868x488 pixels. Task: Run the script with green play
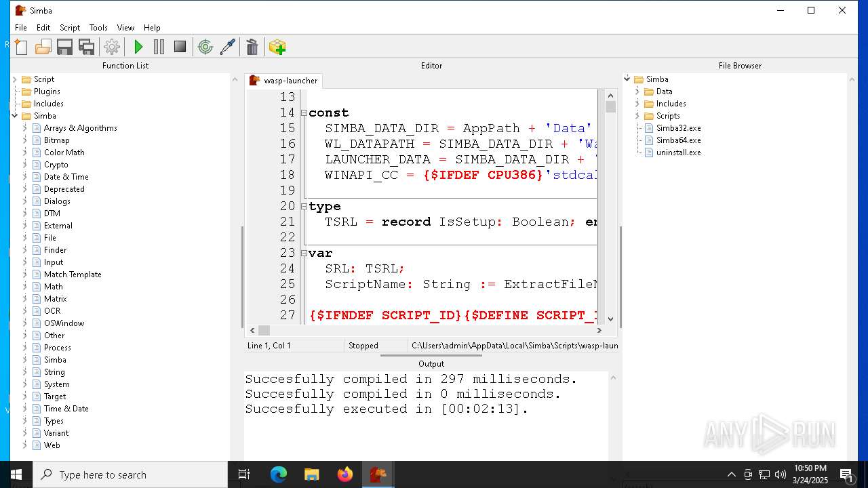click(x=138, y=47)
